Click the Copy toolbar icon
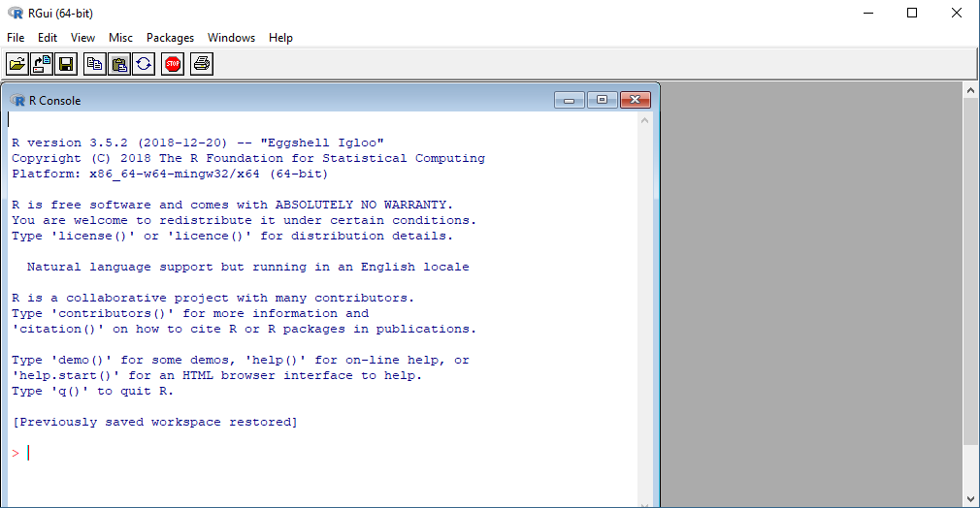Viewport: 980px width, 508px height. 95,64
